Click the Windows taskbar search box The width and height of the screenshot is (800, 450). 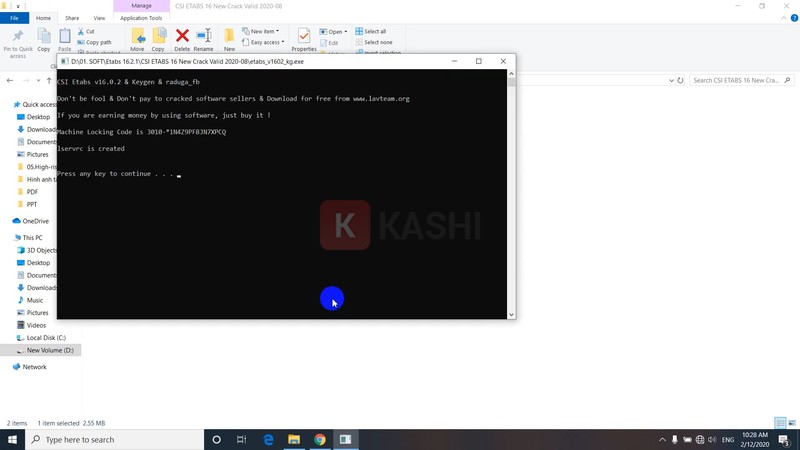114,439
